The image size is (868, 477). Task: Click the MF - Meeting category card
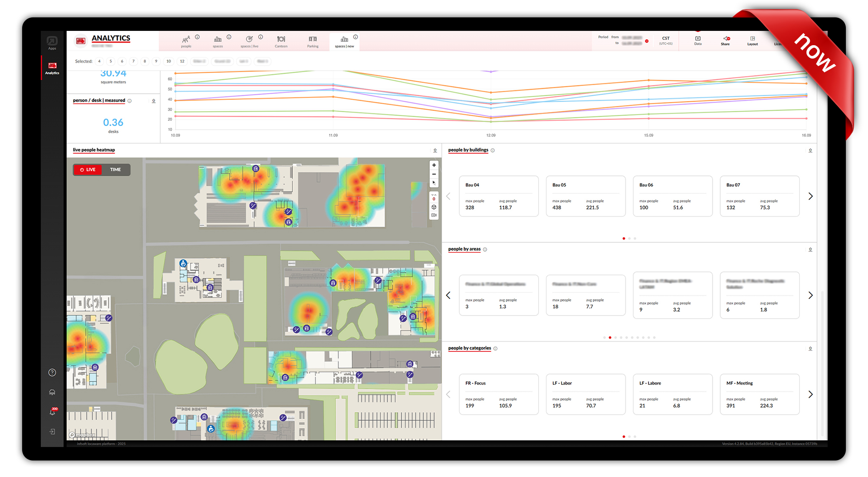tap(759, 394)
